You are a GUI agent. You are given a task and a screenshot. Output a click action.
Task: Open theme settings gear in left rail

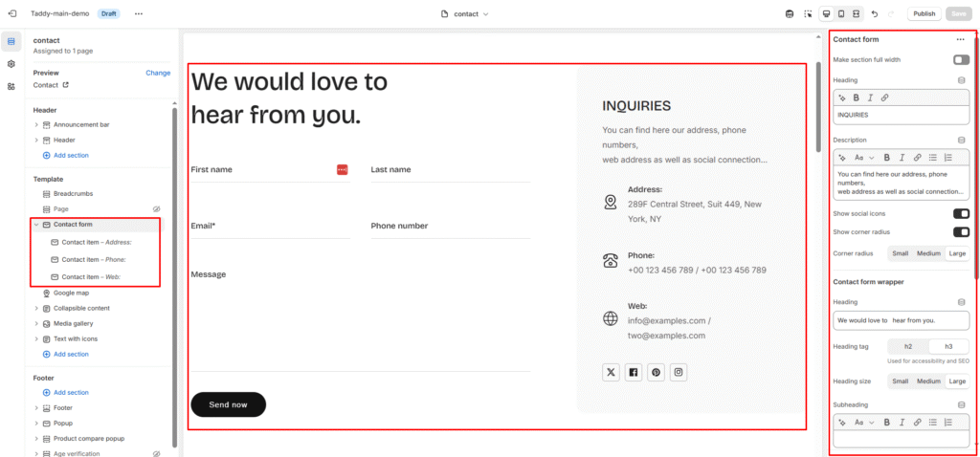[11, 64]
